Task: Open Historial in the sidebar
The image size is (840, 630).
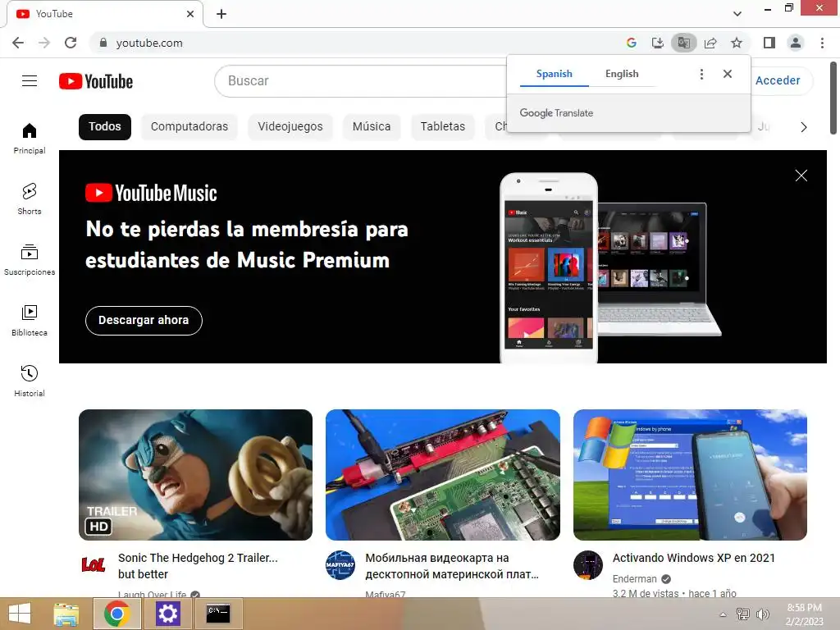Action: 30,381
